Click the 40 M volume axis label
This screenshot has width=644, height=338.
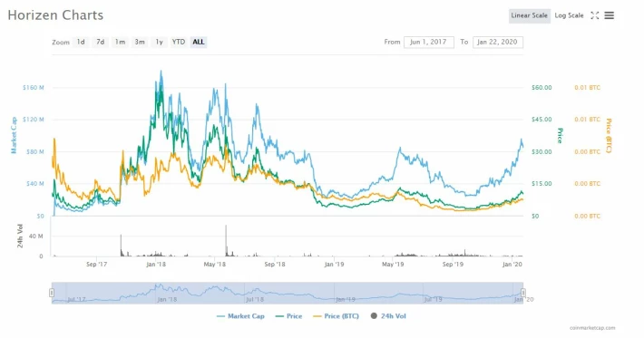[x=35, y=236]
